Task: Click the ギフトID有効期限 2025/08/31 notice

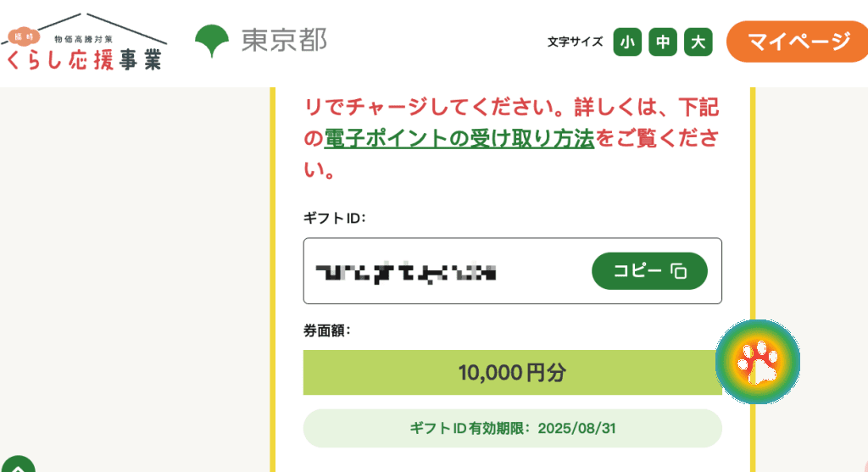Action: (x=512, y=429)
